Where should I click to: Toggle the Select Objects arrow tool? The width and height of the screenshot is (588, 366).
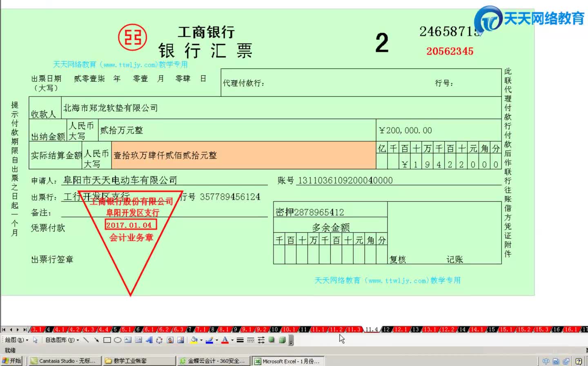(35, 340)
